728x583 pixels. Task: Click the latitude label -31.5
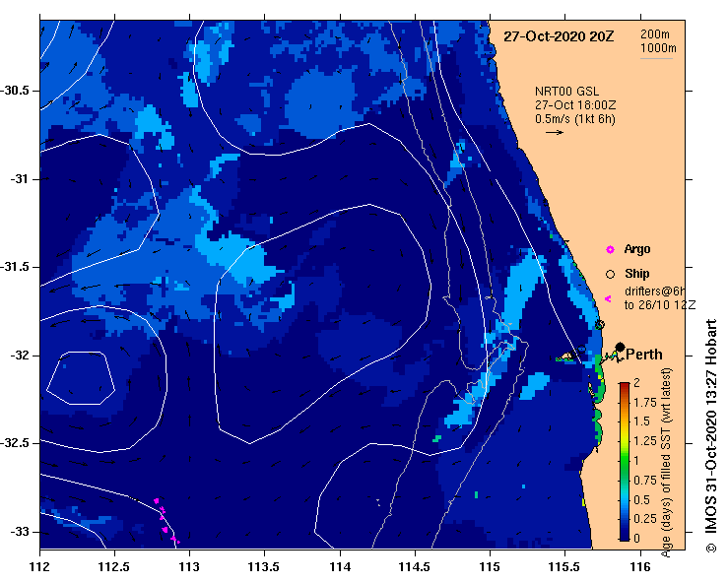click(15, 267)
